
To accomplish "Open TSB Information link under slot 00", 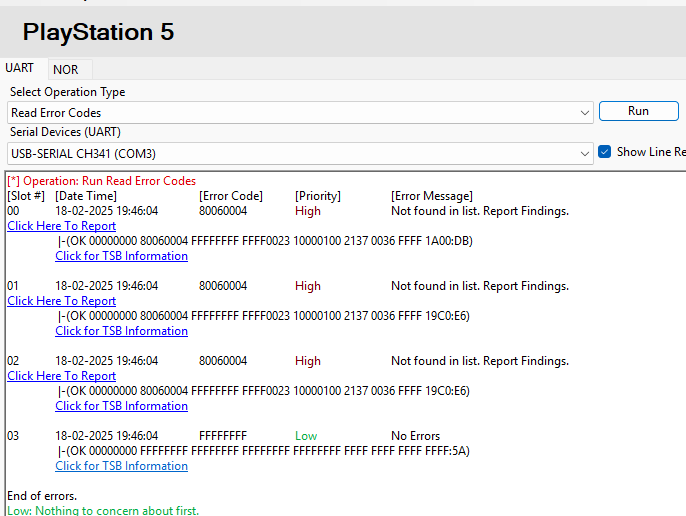I will (122, 256).
